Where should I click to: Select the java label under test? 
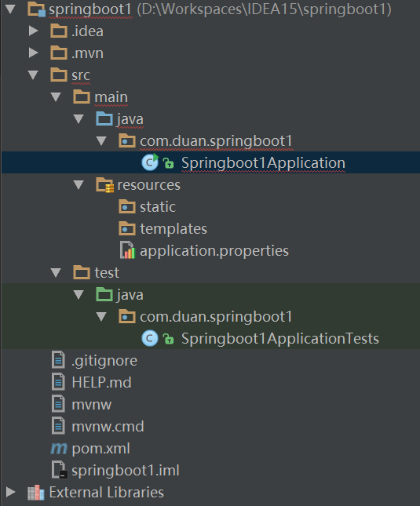coord(130,295)
